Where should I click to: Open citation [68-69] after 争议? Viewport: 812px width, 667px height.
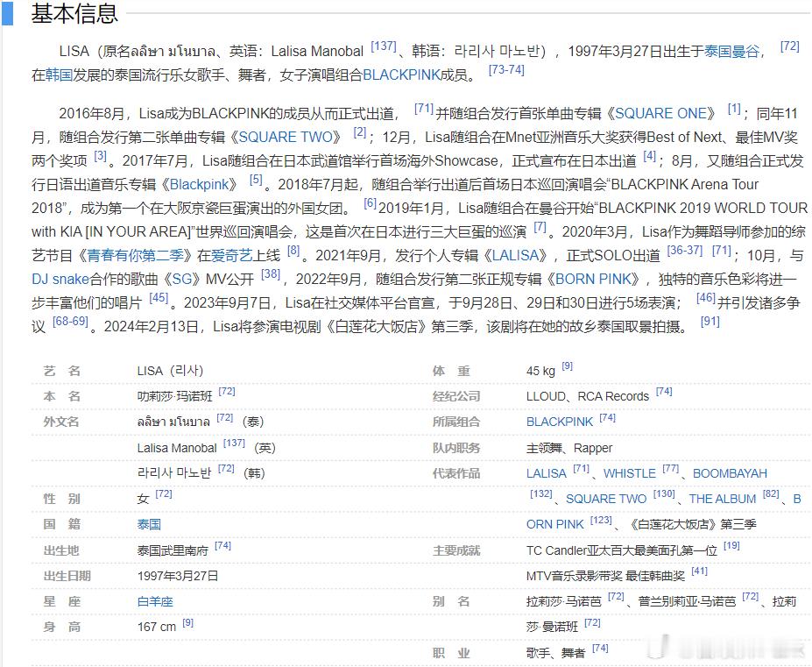[x=70, y=322]
